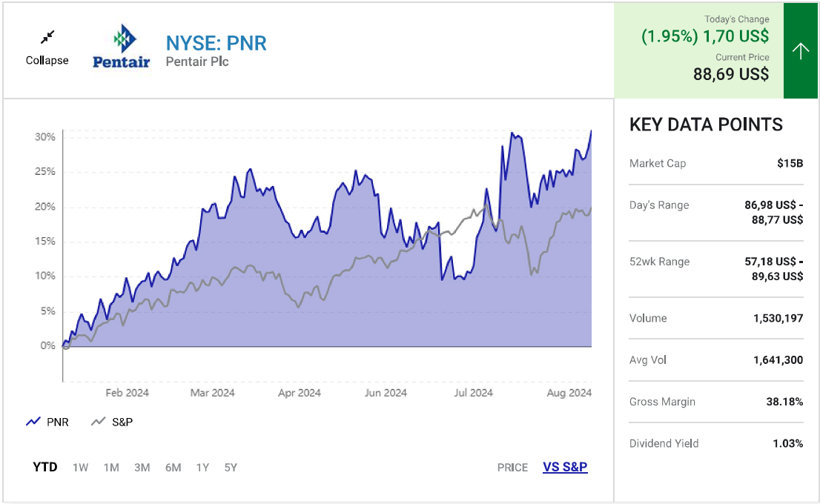Select the YTD time range
Screen dimensions: 820x504
pyautogui.click(x=45, y=467)
